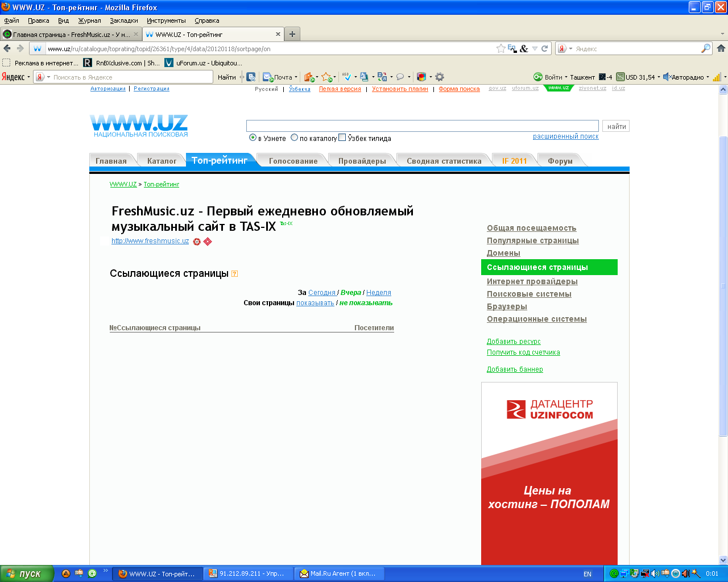Open the new tab plus button

pos(292,34)
